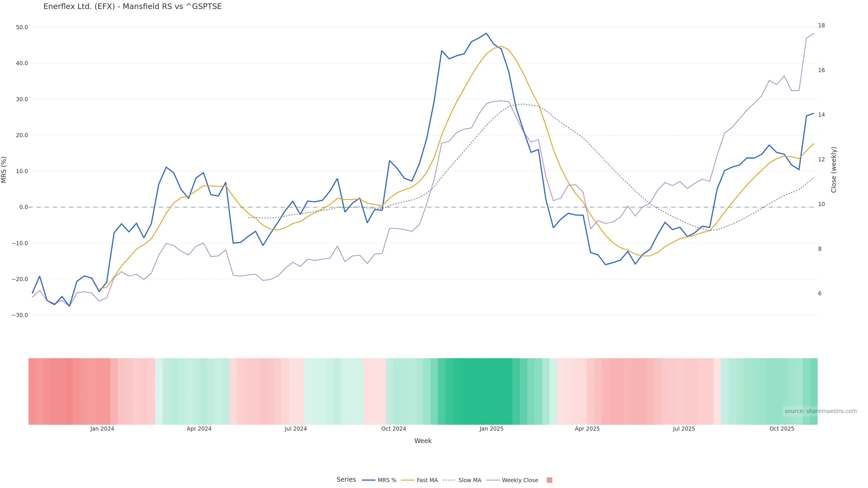This screenshot has height=488, width=868.
Task: Click the Close (weekly) axis title
Action: click(x=834, y=170)
